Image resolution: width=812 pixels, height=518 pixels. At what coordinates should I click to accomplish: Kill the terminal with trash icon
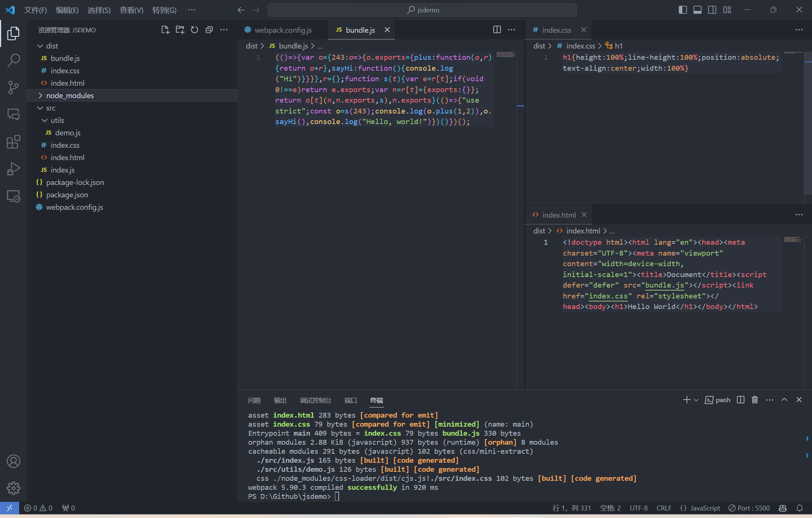(x=754, y=400)
